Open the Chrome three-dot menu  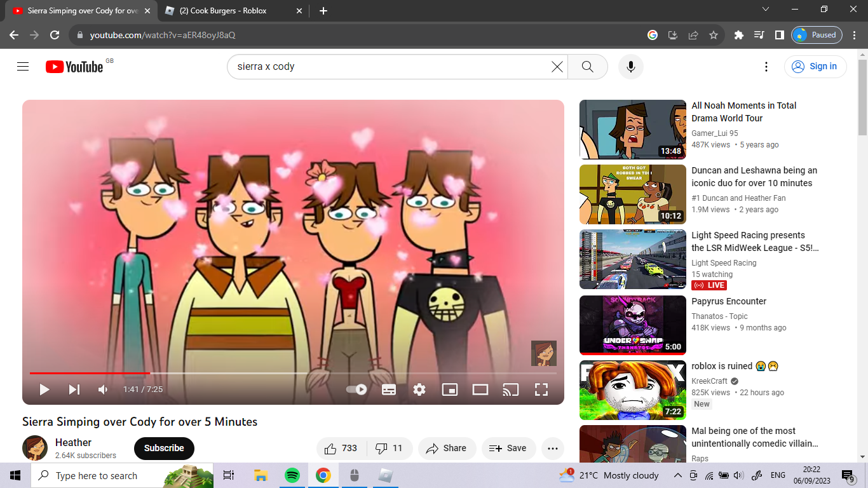pos(855,35)
